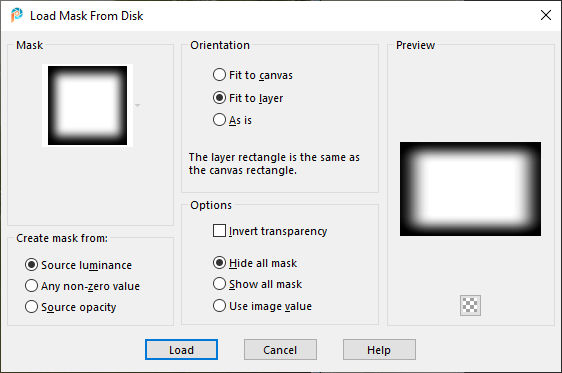The width and height of the screenshot is (562, 373).
Task: Click the PaintShop Pro app icon in title bar
Action: pyautogui.click(x=16, y=15)
